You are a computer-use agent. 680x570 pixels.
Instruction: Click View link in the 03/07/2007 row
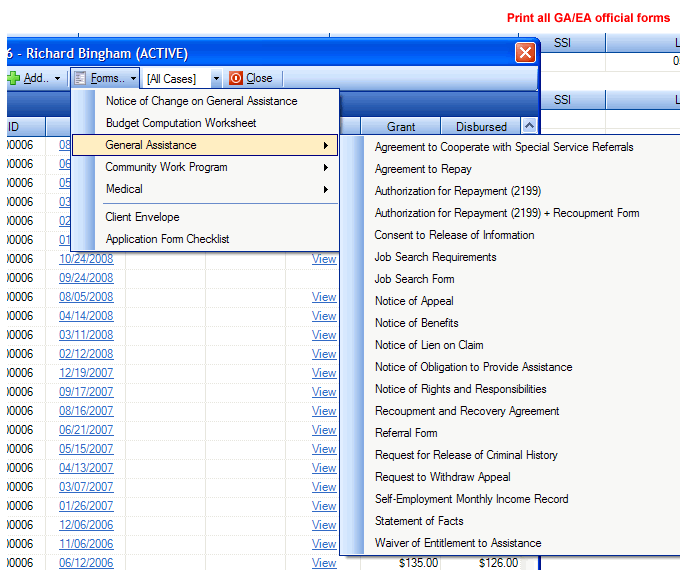(324, 487)
